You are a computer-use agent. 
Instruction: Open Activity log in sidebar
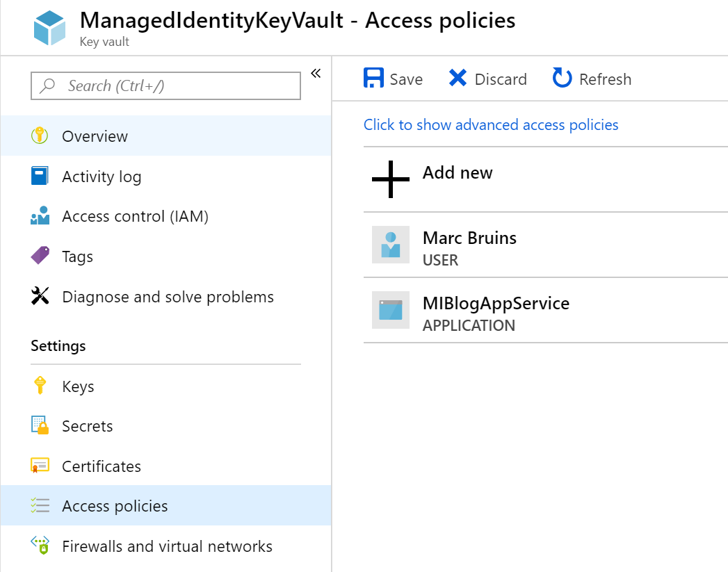pos(102,177)
